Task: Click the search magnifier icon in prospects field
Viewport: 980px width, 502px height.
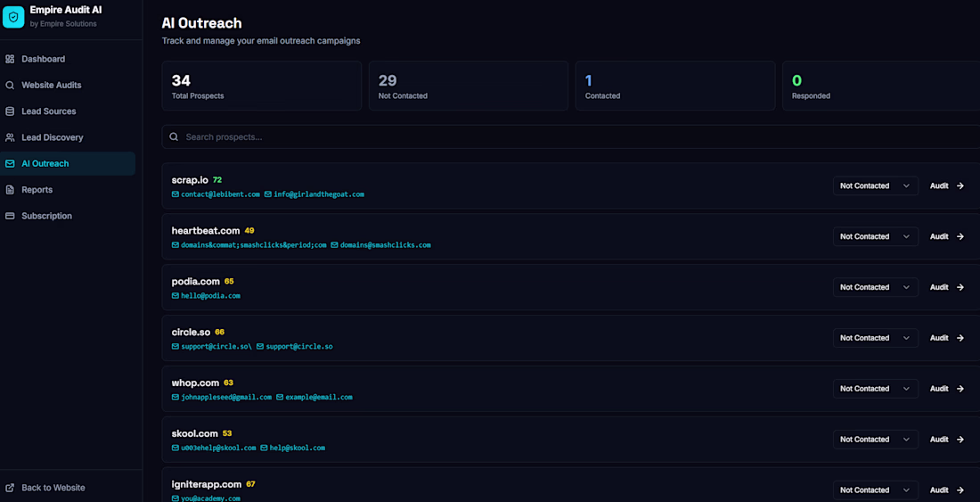Action: [175, 137]
